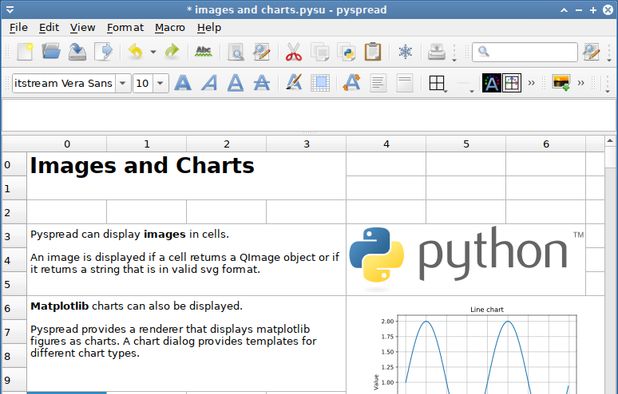This screenshot has width=618, height=394.
Task: Select cell describing Matplotlib charts
Action: (186, 344)
